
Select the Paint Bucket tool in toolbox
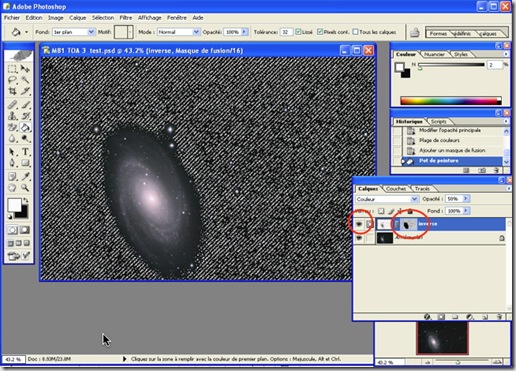[x=25, y=127]
